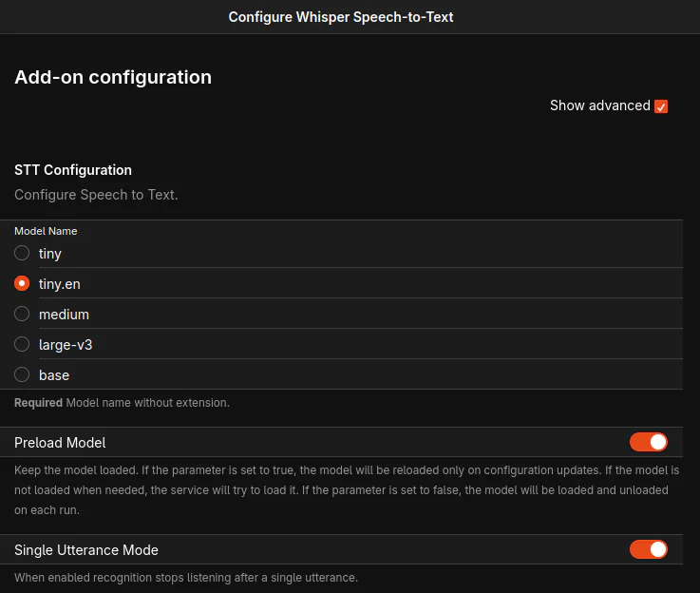The width and height of the screenshot is (700, 593).
Task: Click the 'Configure Speech to Text.' description
Action: pos(96,195)
